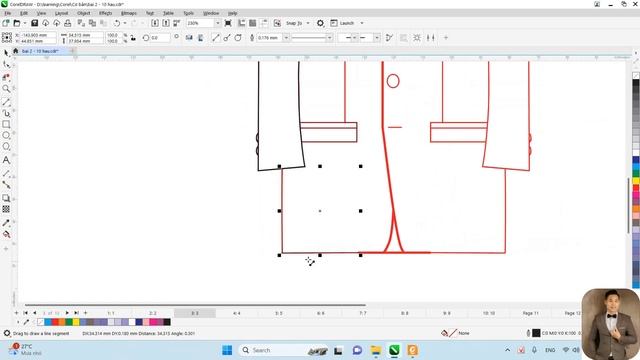The width and height of the screenshot is (640, 360).
Task: Open the Options gear icon
Action: 320,23
